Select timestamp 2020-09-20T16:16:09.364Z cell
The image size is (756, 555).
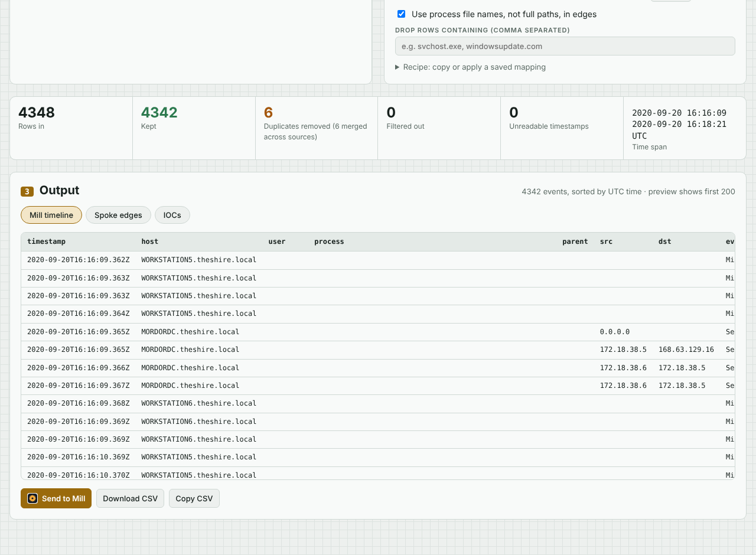pyautogui.click(x=79, y=314)
